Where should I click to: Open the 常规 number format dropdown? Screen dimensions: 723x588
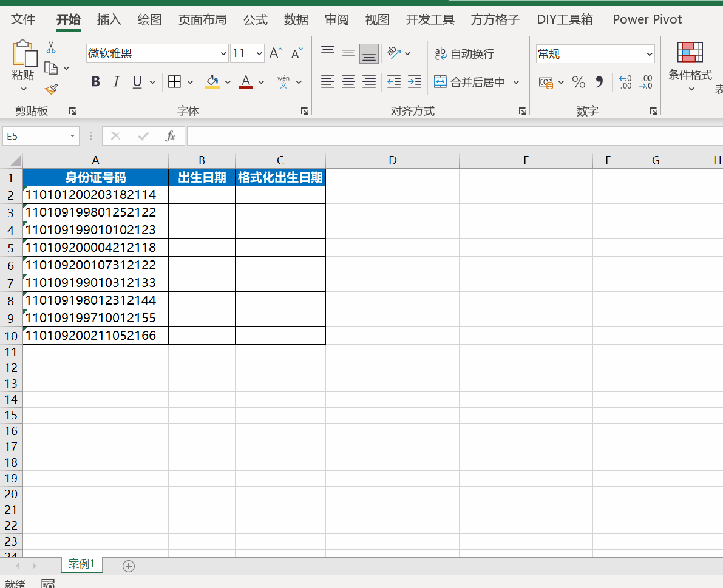click(x=649, y=54)
